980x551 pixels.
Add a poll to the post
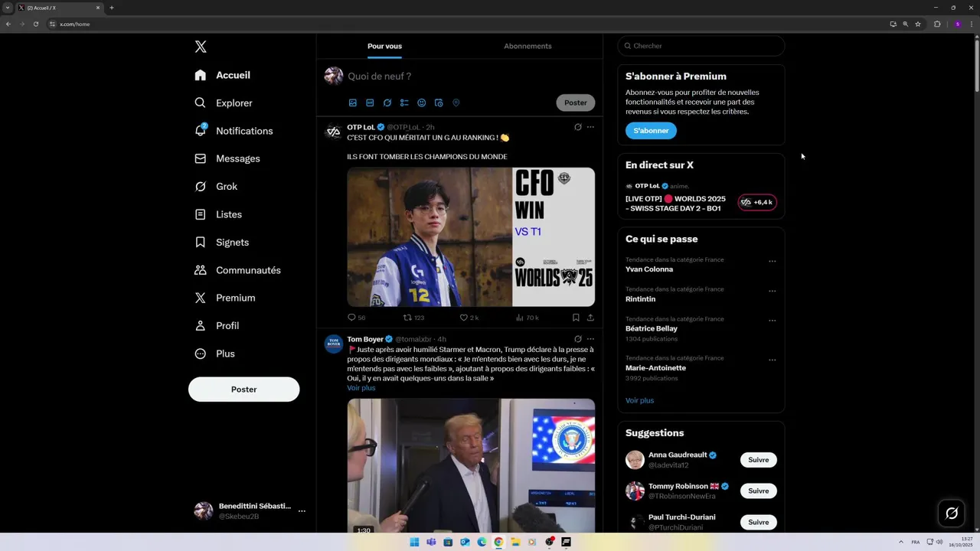click(404, 103)
